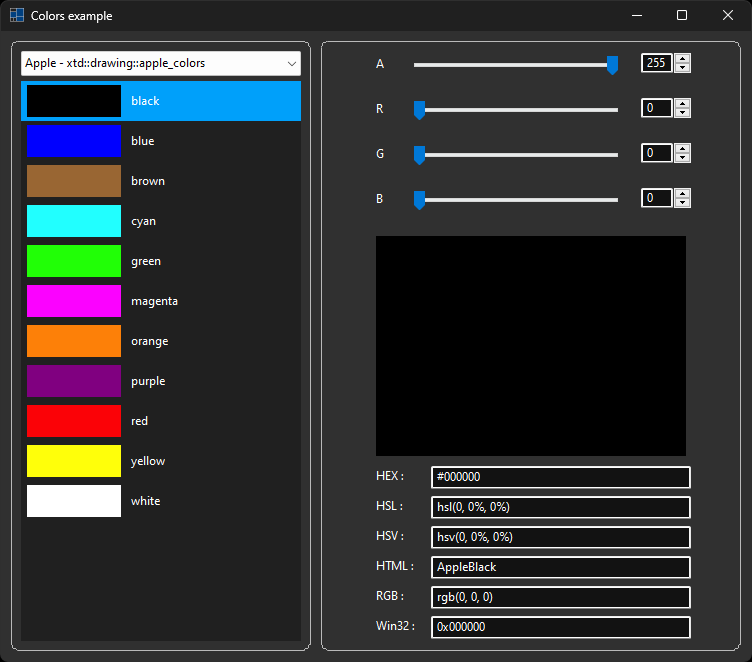Select the magenta color swatch
This screenshot has height=662, width=752.
click(x=74, y=301)
